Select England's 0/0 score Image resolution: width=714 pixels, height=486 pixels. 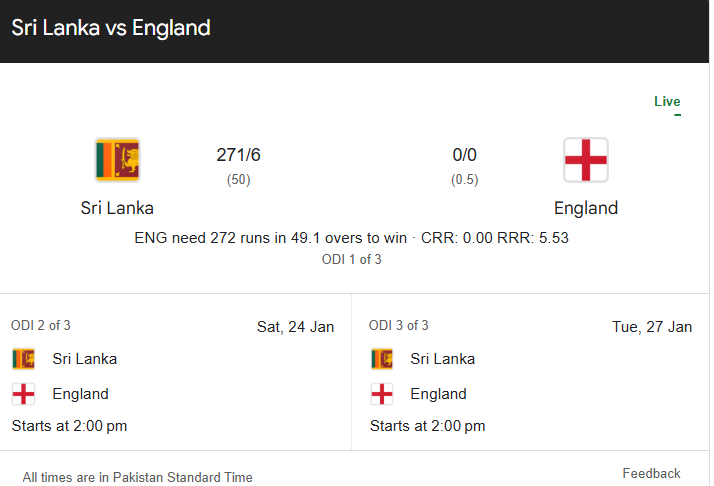pyautogui.click(x=464, y=155)
